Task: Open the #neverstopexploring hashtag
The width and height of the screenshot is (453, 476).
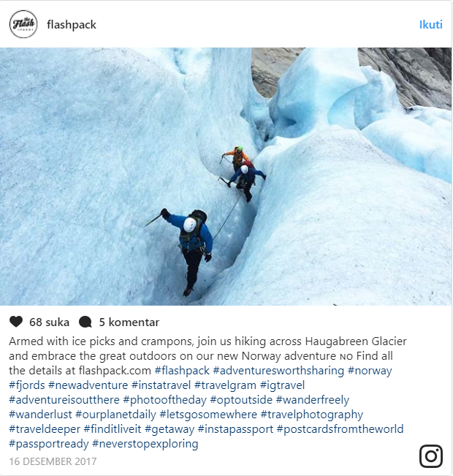Action: 145,444
